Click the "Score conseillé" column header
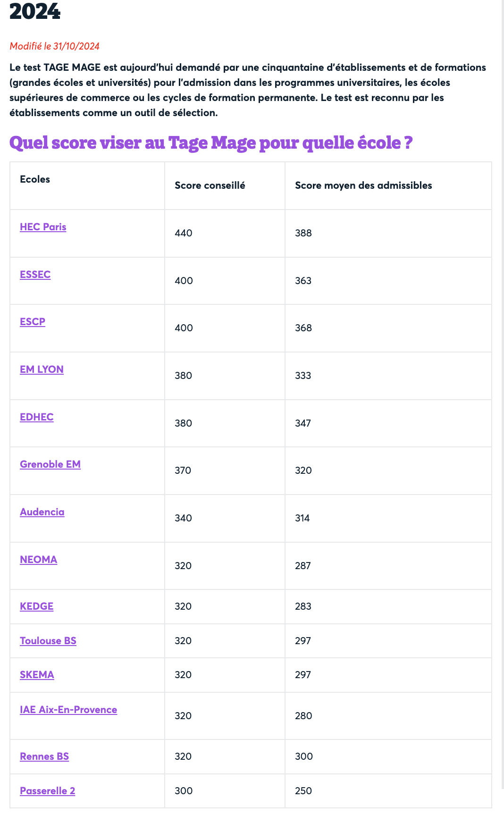The image size is (504, 823). (210, 185)
